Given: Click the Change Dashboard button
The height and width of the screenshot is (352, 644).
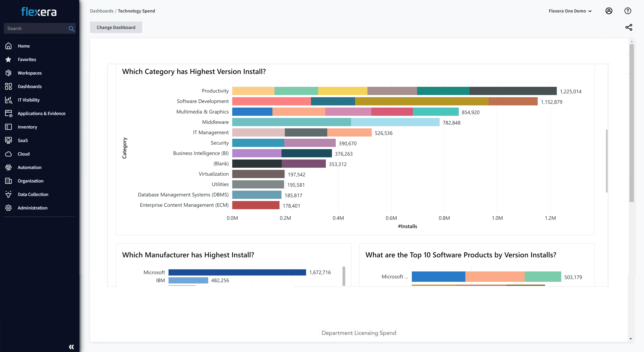Looking at the screenshot, I should 116,27.
